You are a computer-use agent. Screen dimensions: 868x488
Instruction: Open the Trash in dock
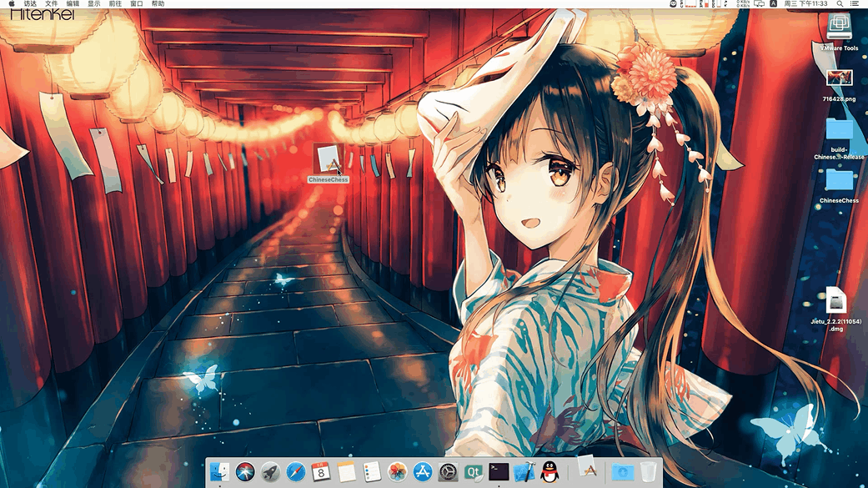coord(648,472)
